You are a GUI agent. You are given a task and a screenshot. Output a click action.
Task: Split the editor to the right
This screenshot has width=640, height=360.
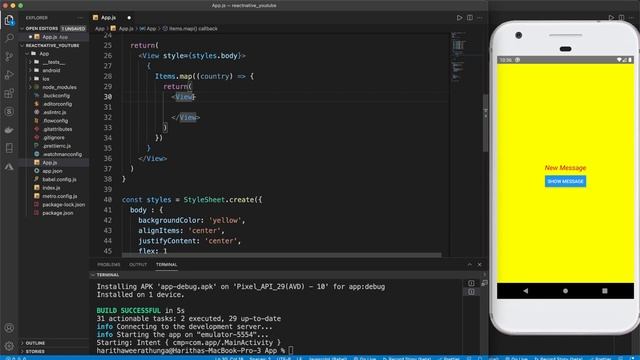pos(470,18)
